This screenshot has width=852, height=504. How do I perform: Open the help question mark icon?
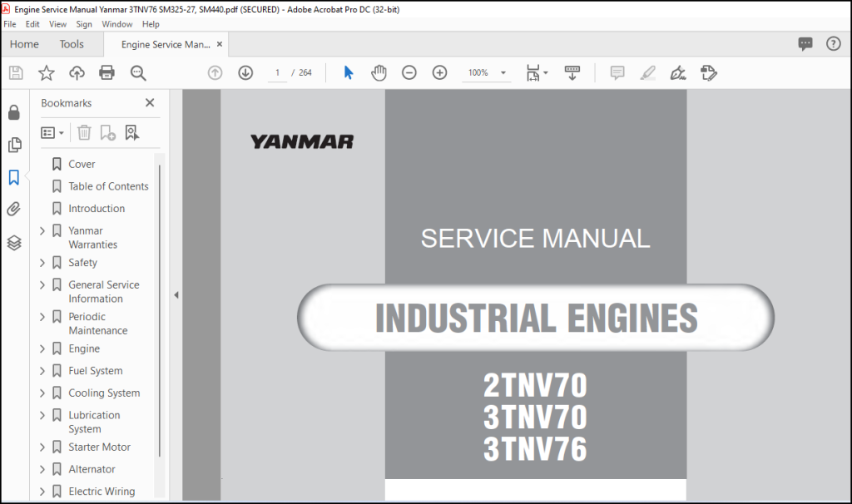pos(834,44)
